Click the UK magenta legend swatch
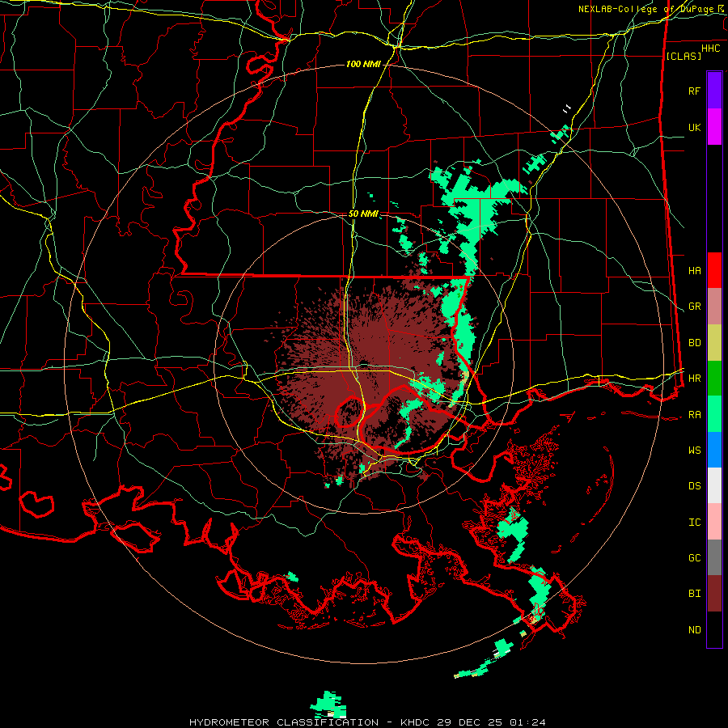This screenshot has height=728, width=728. tap(714, 127)
